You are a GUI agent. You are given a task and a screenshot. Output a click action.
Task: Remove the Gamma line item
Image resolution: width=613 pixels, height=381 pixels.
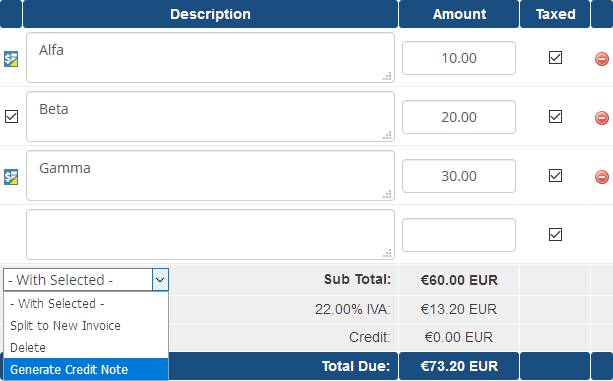[602, 177]
